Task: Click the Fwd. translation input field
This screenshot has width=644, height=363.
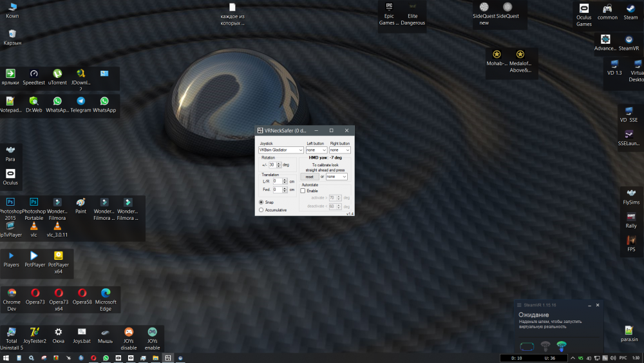Action: [x=277, y=190]
